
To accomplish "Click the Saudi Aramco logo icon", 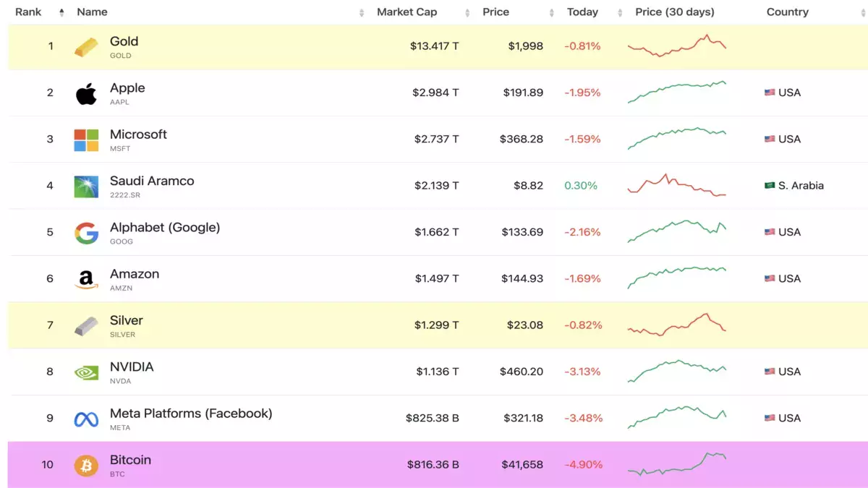I will coord(86,187).
